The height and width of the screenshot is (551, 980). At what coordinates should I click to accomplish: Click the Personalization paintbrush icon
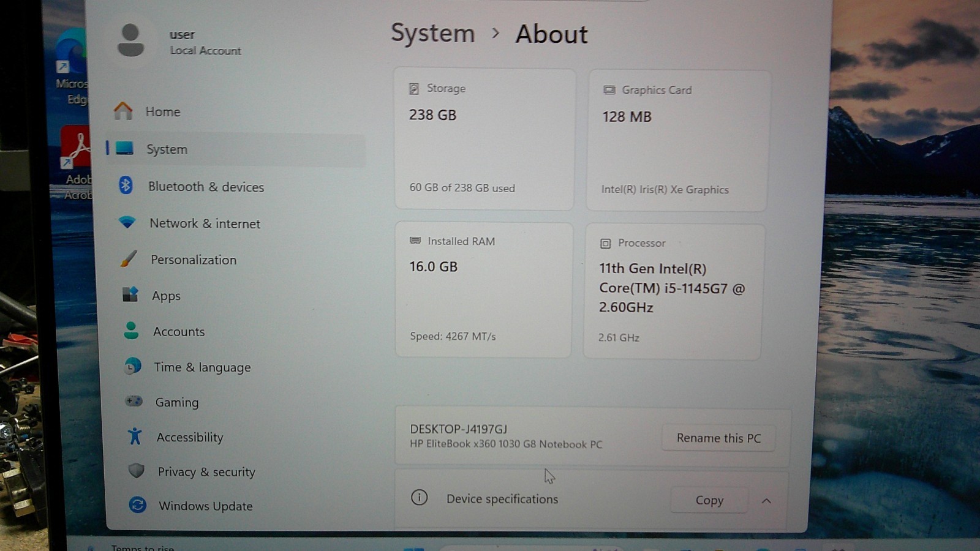129,258
